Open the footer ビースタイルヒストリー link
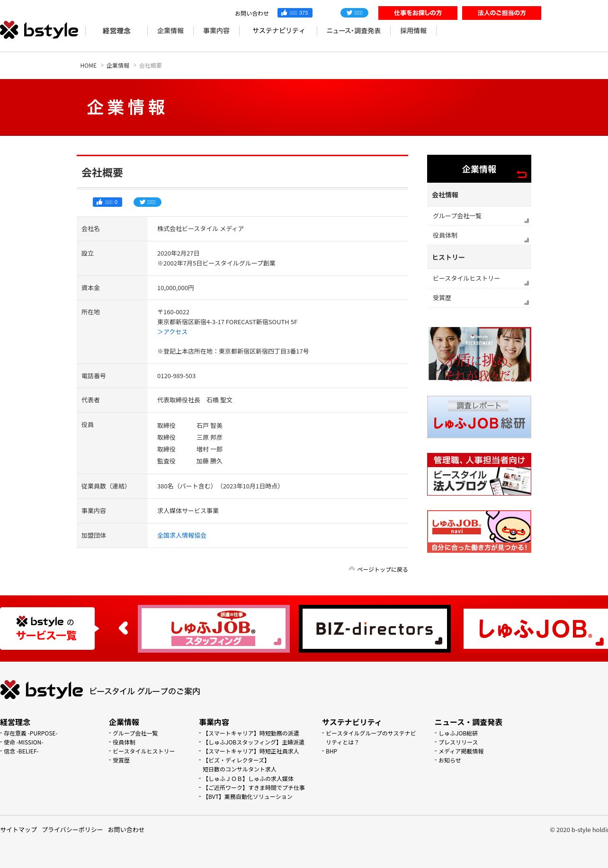608x868 pixels. click(x=144, y=751)
